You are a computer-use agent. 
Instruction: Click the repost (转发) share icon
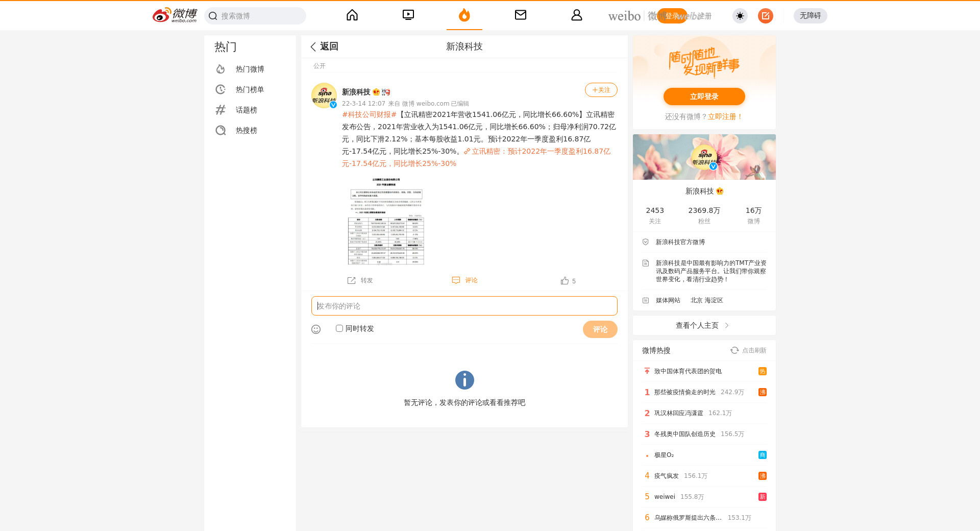tap(352, 280)
